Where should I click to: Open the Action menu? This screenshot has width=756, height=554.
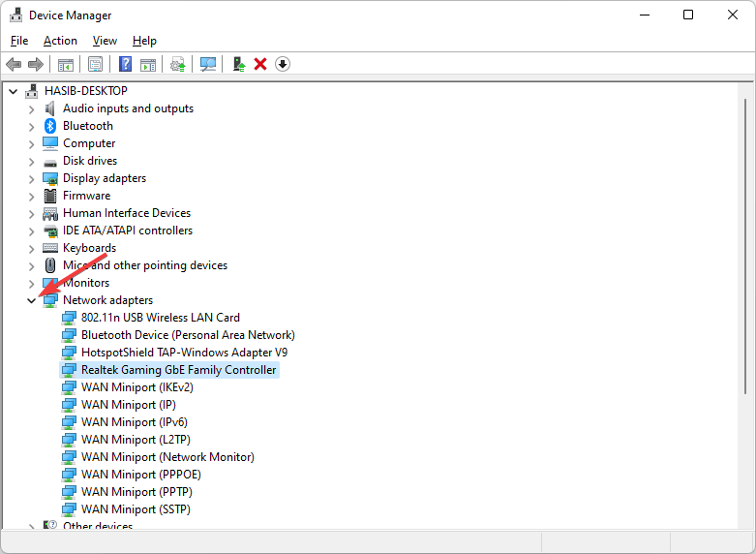(60, 41)
